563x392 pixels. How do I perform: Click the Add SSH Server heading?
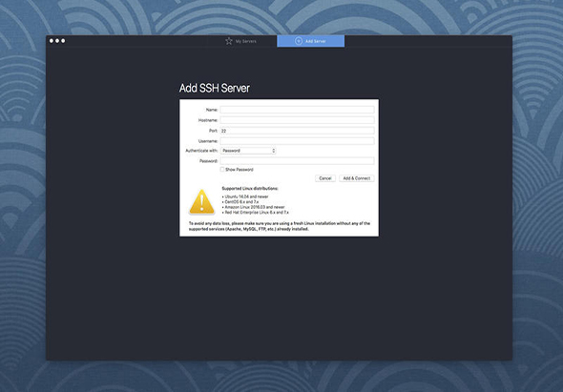[215, 88]
